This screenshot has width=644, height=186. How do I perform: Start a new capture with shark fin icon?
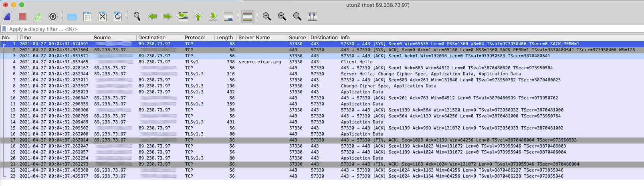click(x=8, y=16)
